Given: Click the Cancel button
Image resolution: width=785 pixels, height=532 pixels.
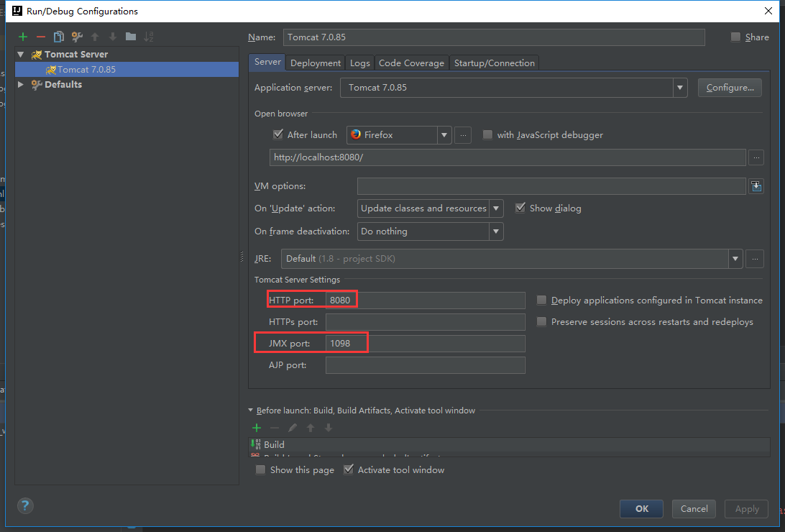Looking at the screenshot, I should pos(694,509).
